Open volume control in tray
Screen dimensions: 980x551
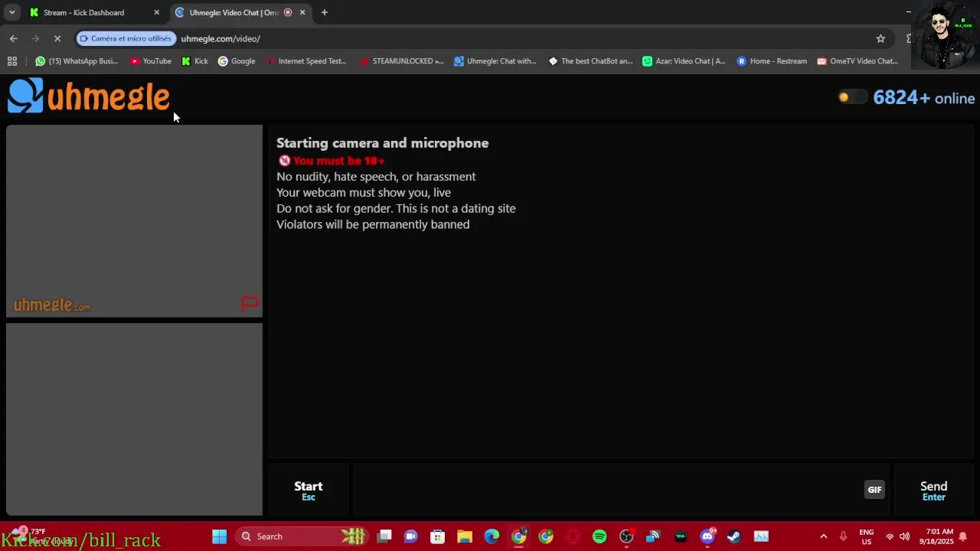pos(904,536)
